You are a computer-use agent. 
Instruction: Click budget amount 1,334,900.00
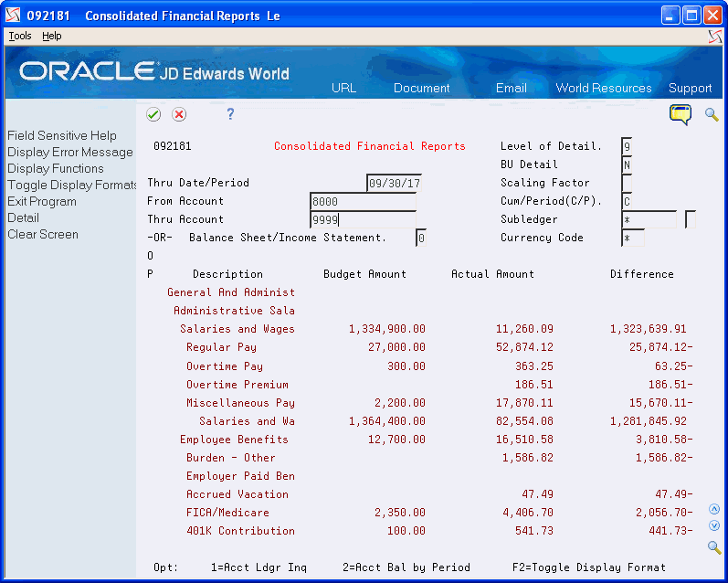386,329
